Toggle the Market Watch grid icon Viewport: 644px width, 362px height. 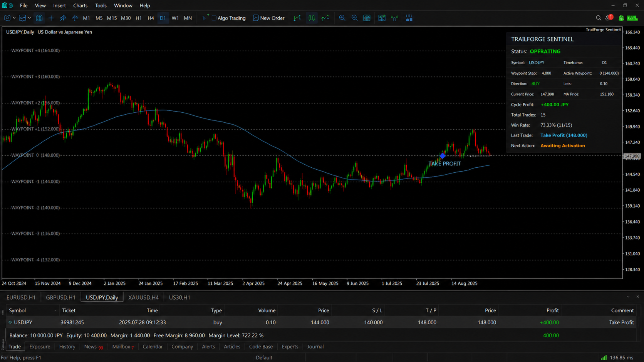39,18
